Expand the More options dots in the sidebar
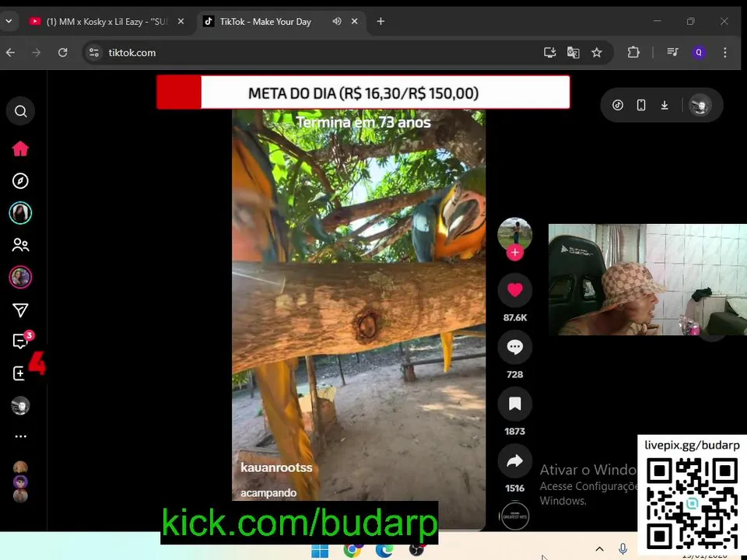This screenshot has width=747, height=560. tap(20, 436)
